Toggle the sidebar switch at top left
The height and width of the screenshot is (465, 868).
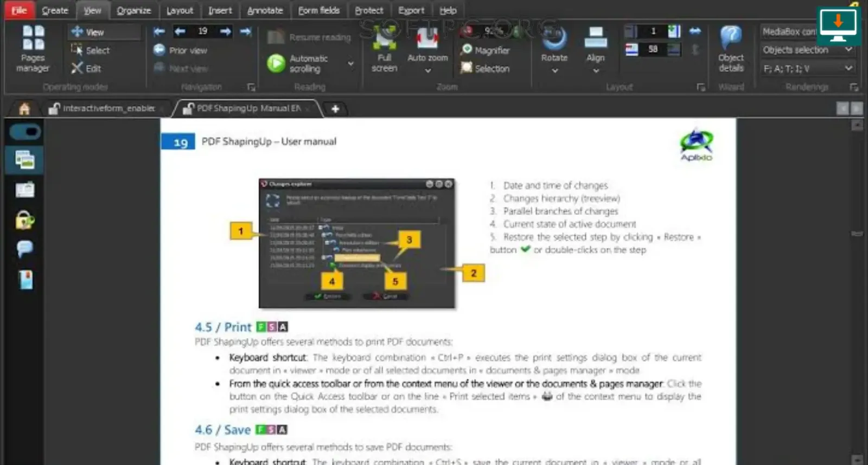25,132
